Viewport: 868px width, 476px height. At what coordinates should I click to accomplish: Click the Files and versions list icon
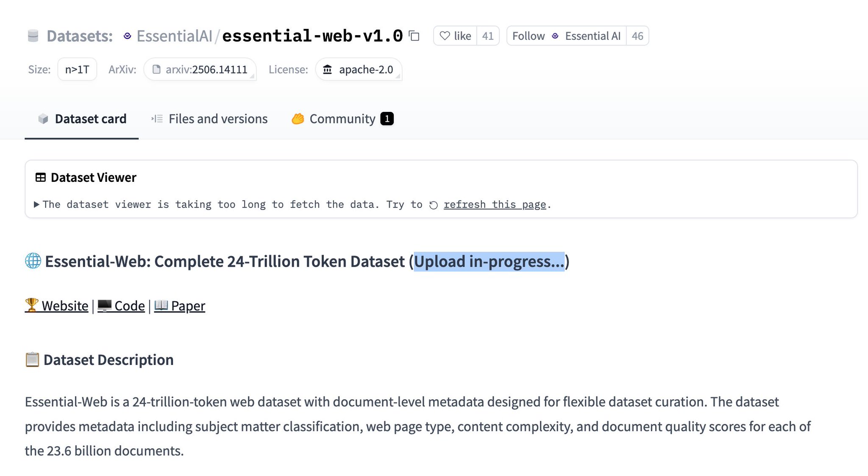pyautogui.click(x=157, y=119)
